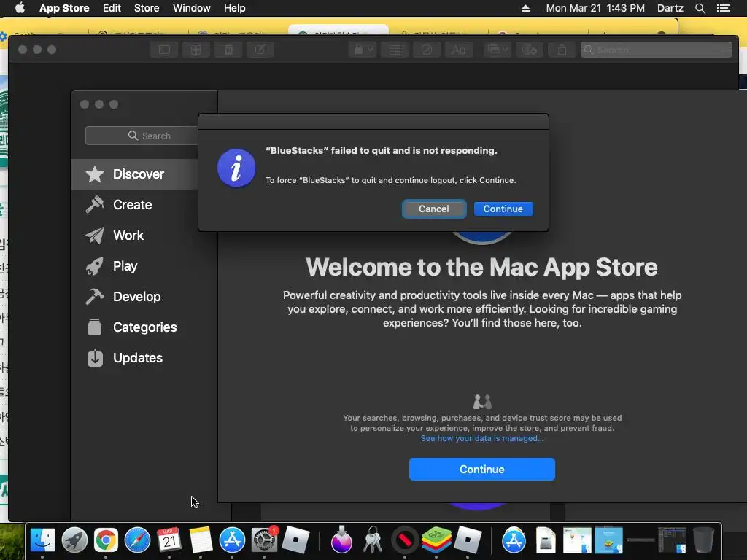Click the trash icon in the Notes toolbar
This screenshot has height=560, width=747.
228,50
